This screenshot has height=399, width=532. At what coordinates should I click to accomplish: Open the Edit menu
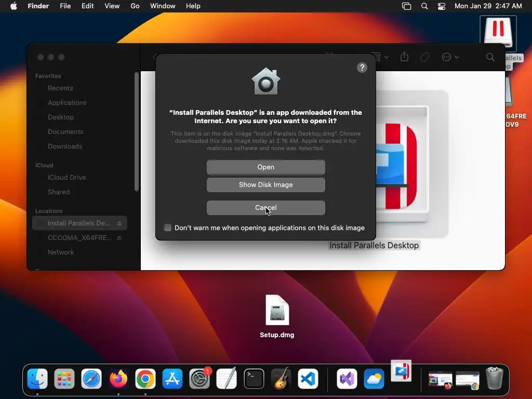(87, 6)
